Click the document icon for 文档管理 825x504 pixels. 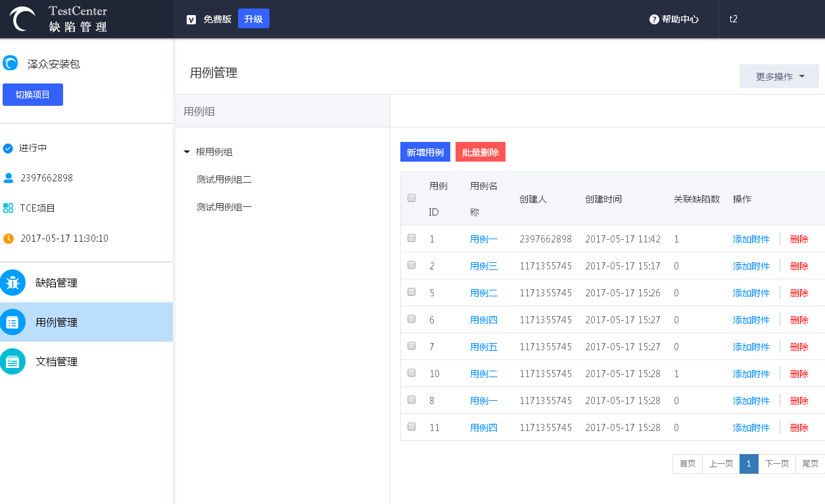(x=12, y=361)
